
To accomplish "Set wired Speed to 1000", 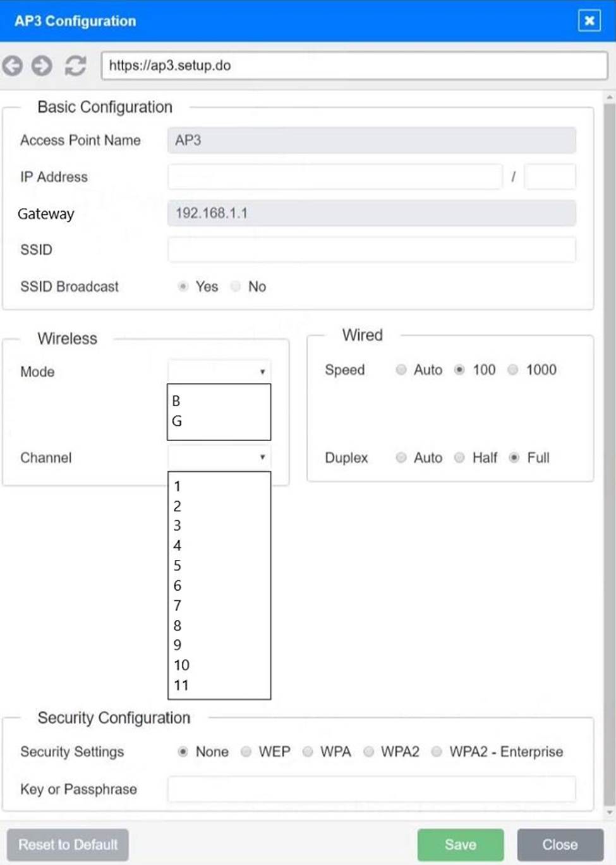I will [513, 370].
